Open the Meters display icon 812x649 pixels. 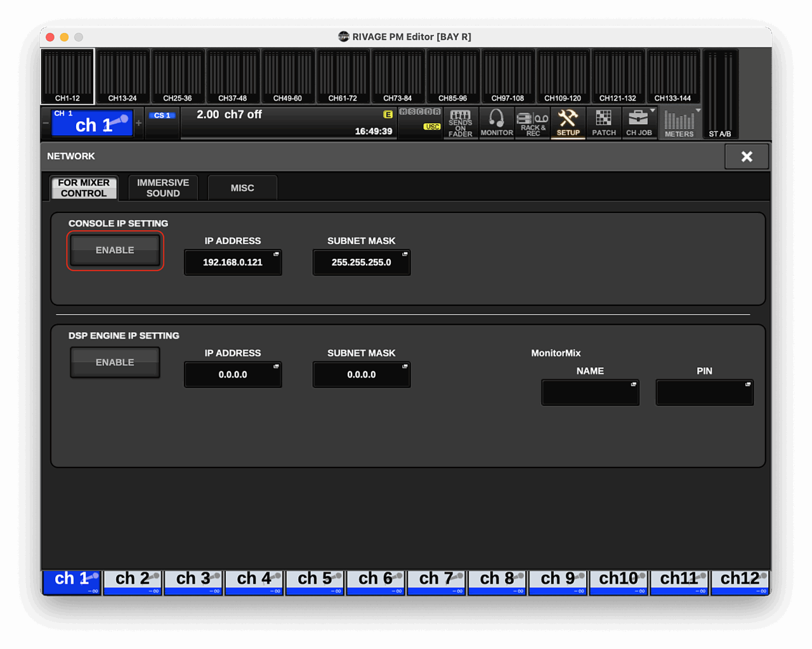tap(679, 123)
